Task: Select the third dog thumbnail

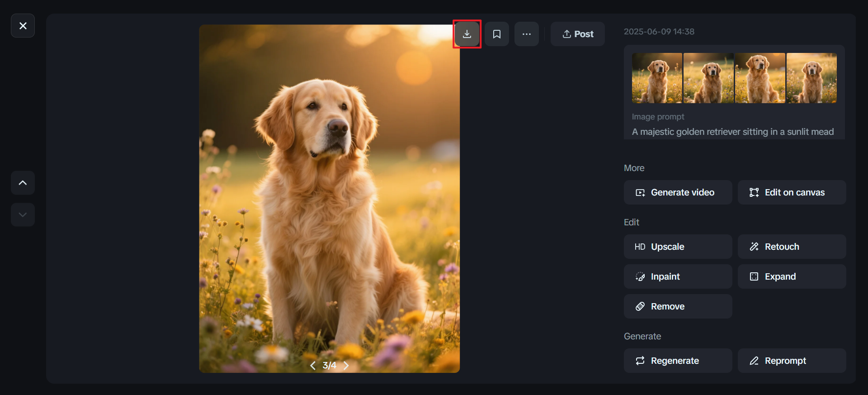Action: click(760, 78)
